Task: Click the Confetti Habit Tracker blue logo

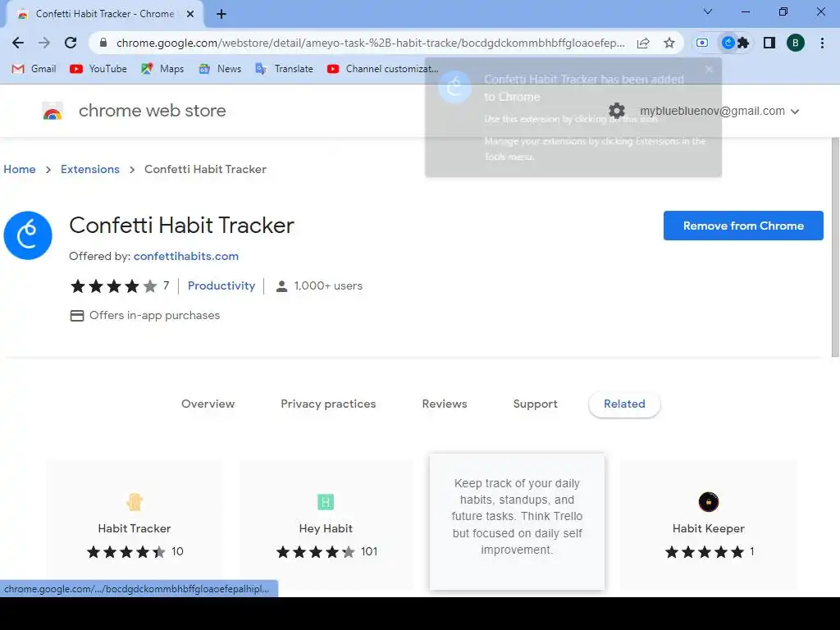Action: (28, 235)
